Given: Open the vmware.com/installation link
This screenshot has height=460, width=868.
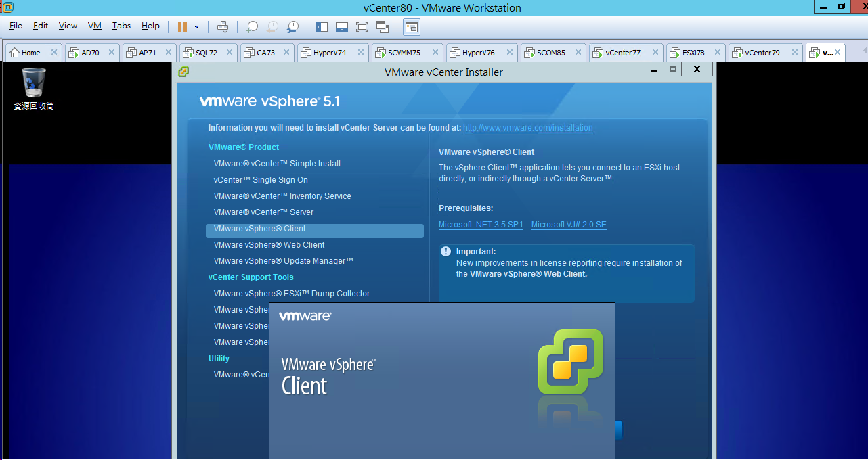Looking at the screenshot, I should tap(528, 128).
